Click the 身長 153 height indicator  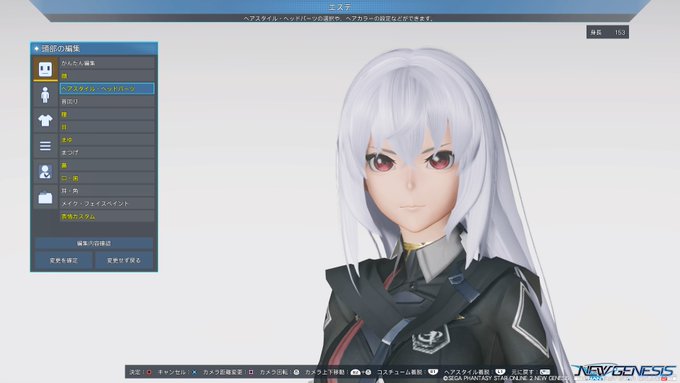(x=608, y=33)
